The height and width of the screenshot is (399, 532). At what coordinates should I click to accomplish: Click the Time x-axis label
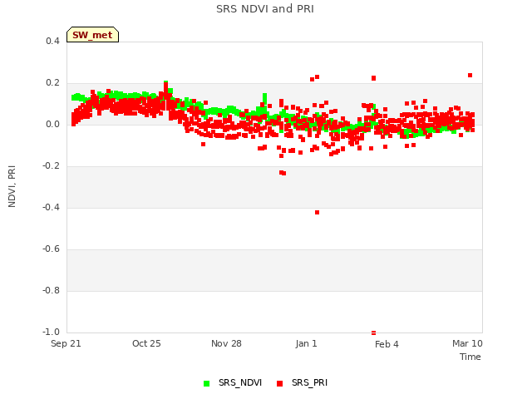470,357
